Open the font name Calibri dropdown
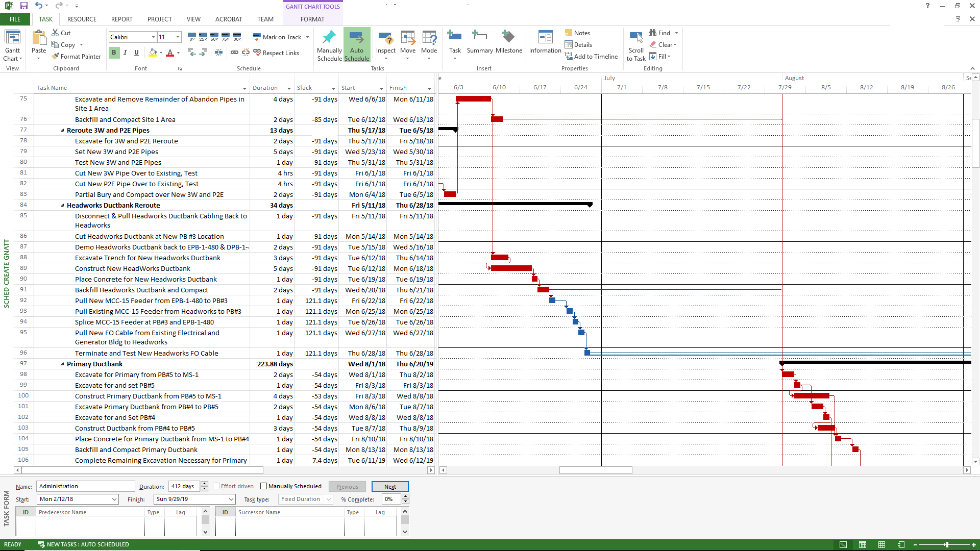The height and width of the screenshot is (551, 980). pyautogui.click(x=153, y=37)
